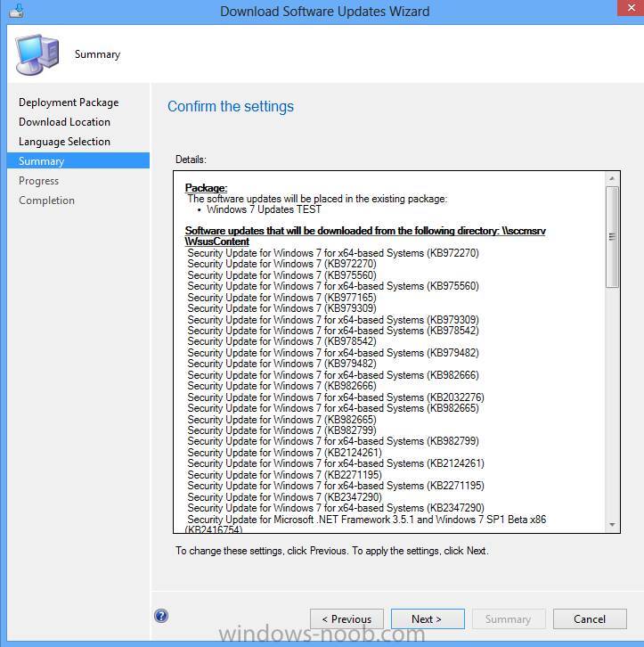
Task: Select x64-based Systems (KB2271195) line
Action: point(336,486)
